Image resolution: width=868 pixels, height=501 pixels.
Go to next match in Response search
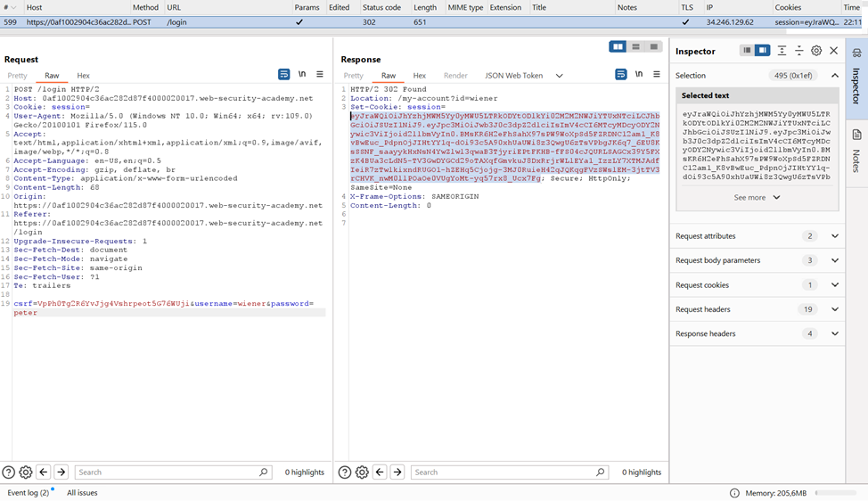click(397, 472)
